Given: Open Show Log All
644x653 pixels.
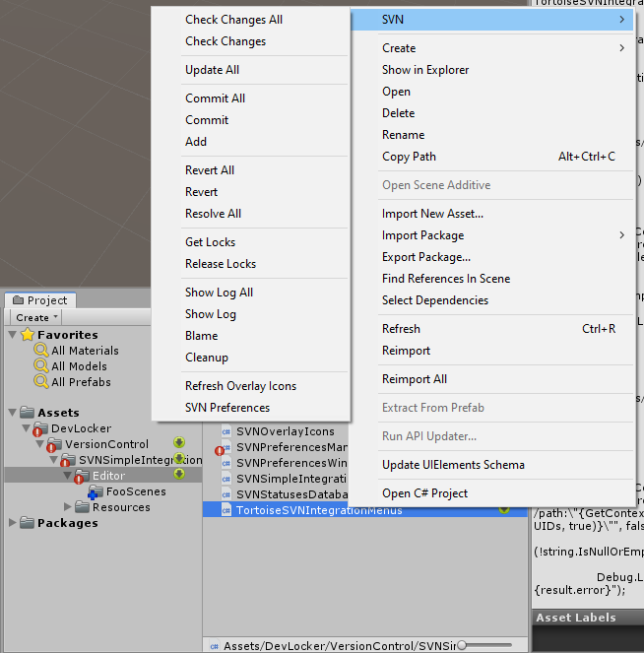Looking at the screenshot, I should (219, 293).
